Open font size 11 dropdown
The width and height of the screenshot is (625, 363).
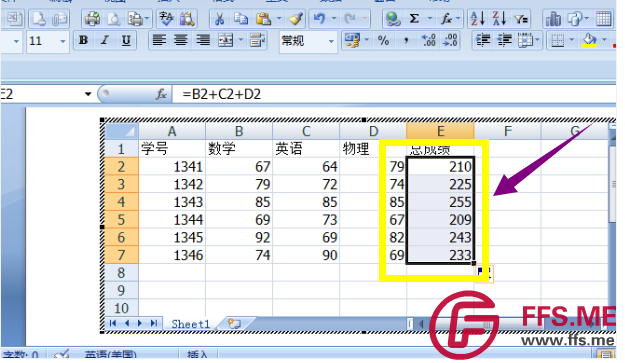[x=63, y=41]
